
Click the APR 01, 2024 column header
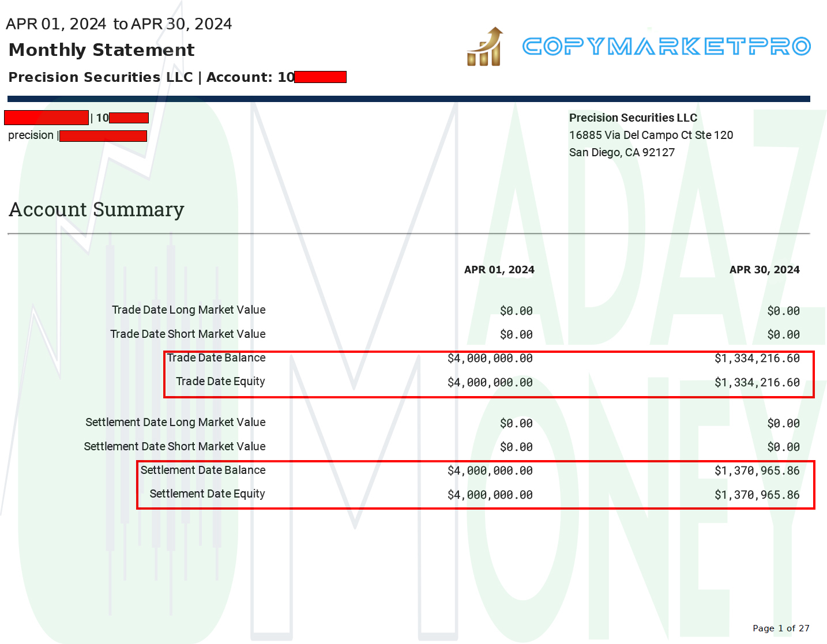coord(499,270)
